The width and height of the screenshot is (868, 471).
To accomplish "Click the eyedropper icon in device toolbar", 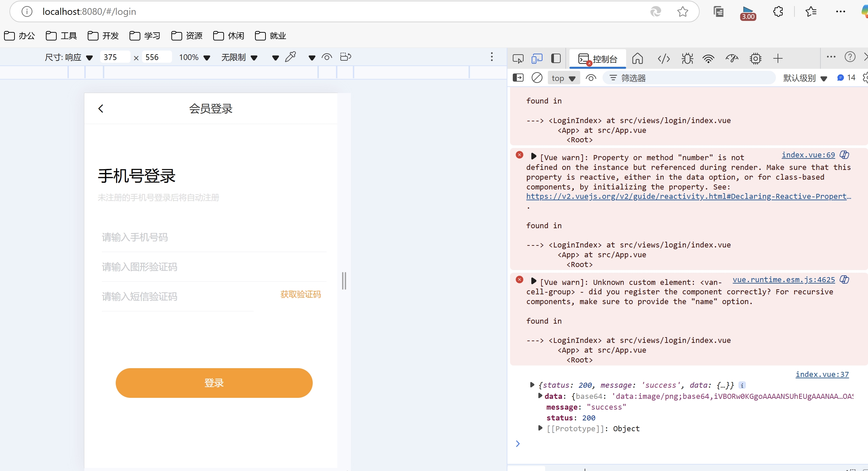I will [x=290, y=57].
